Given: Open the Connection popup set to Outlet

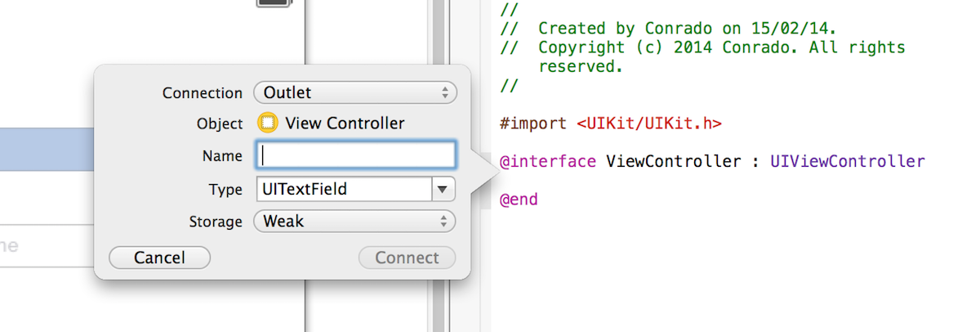Looking at the screenshot, I should (x=354, y=92).
